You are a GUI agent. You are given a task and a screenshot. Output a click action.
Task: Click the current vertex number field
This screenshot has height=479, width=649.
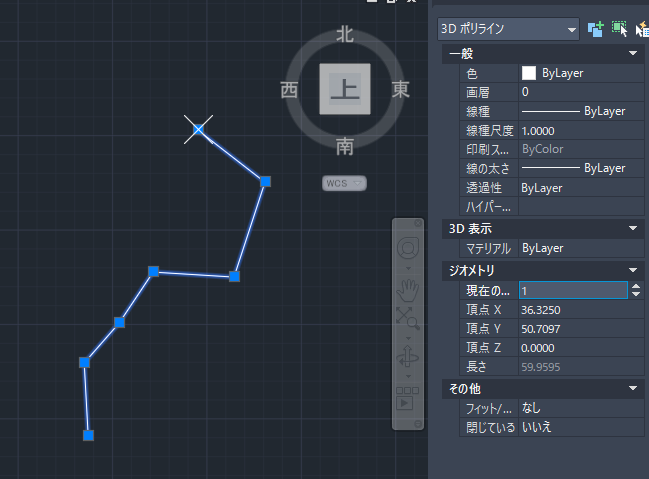click(x=570, y=290)
